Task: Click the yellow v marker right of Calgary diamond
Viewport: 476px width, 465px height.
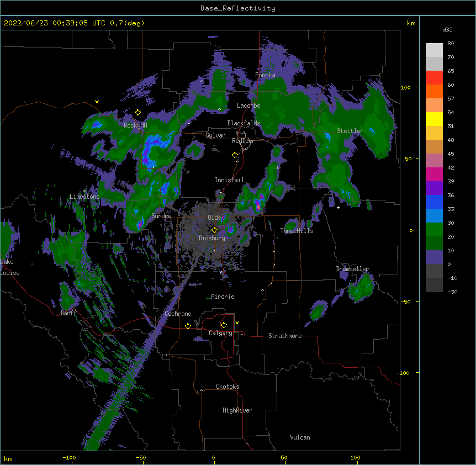Action: coord(237,323)
